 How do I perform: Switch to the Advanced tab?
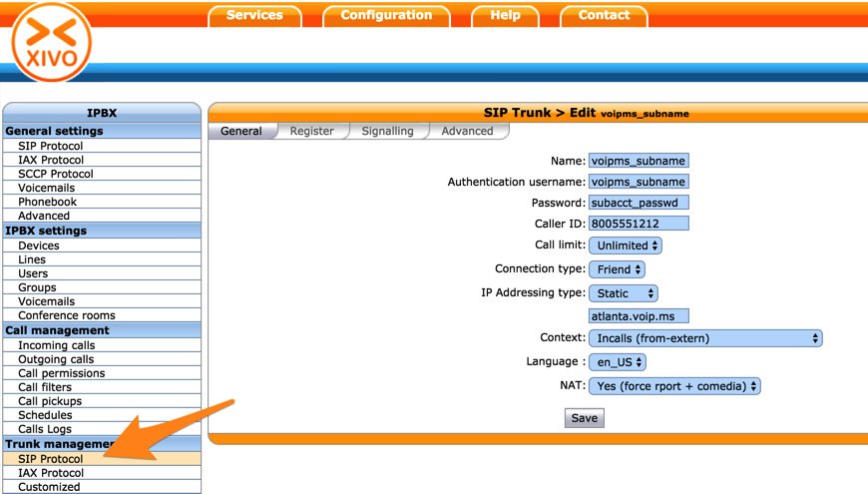(x=467, y=132)
